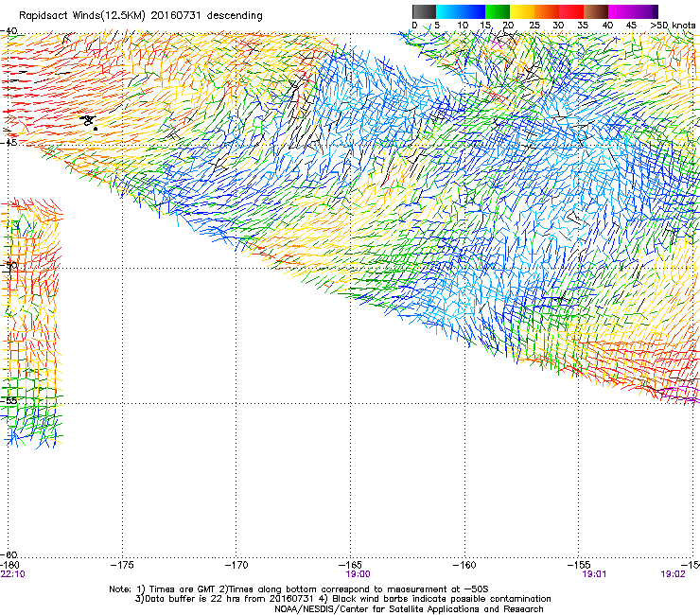Select the blue 10-15 knots legend swatch
The width and height of the screenshot is (700, 615).
click(473, 11)
